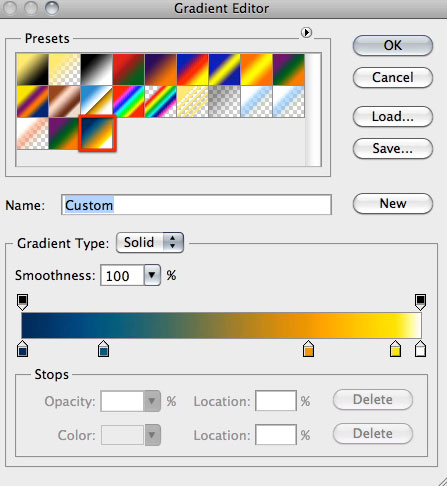This screenshot has height=486, width=447.
Task: Click OK to confirm the gradient
Action: coord(393,45)
